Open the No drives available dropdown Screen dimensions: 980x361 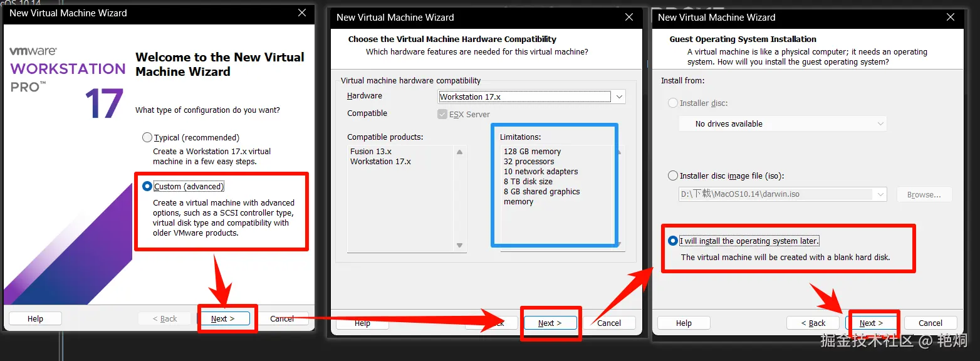[x=783, y=123]
